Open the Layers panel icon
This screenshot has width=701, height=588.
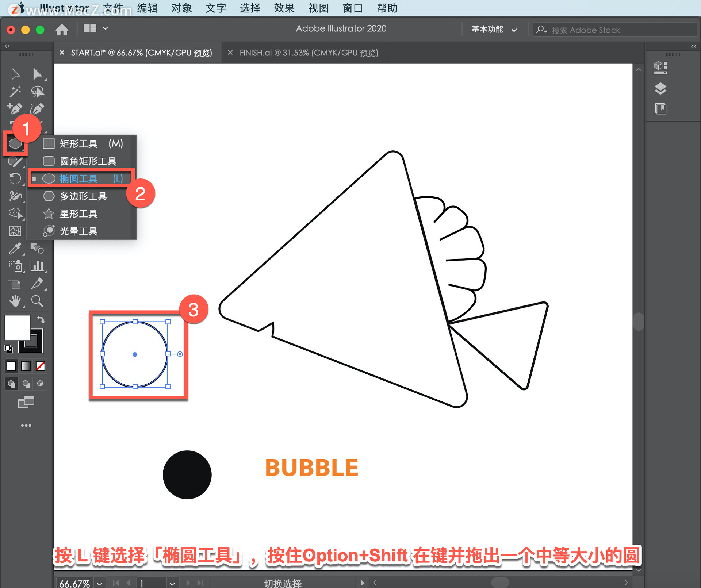660,88
